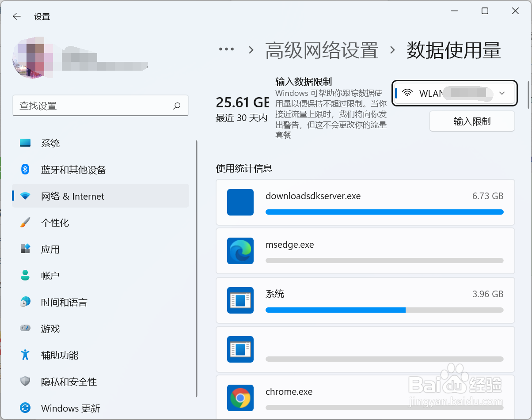Open the Gaming settings section
This screenshot has height=420, width=532.
click(50, 329)
